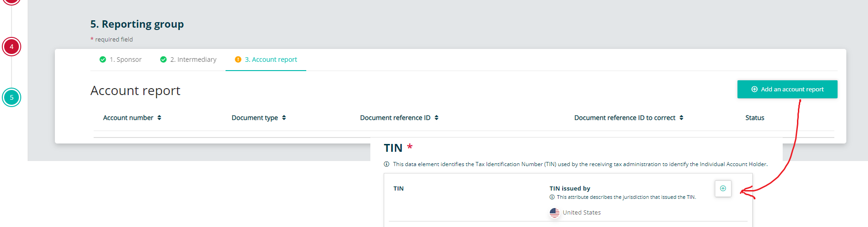Select step 5 circle in the stepper
Screen dimensions: 868x227
12,97
